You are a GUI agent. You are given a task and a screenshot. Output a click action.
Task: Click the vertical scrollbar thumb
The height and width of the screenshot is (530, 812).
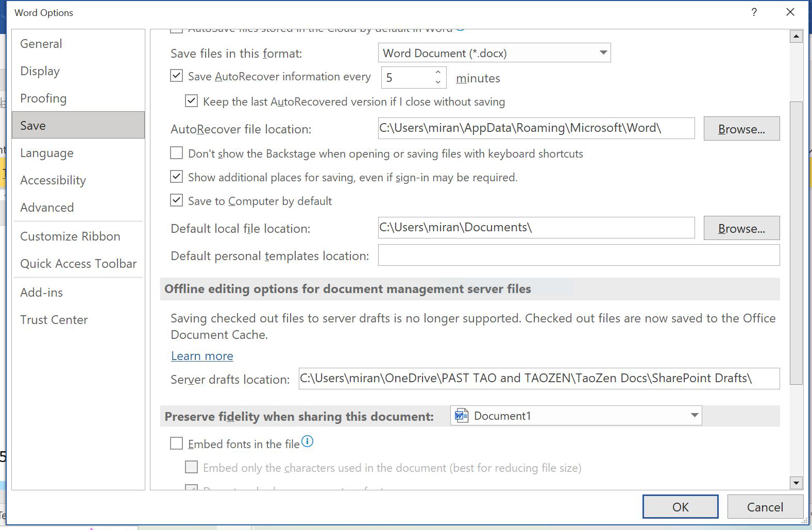click(x=796, y=243)
